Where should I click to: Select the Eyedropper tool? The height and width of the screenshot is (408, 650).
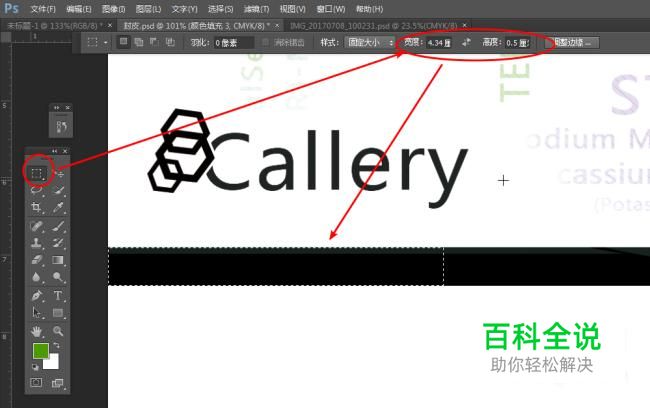click(x=58, y=207)
